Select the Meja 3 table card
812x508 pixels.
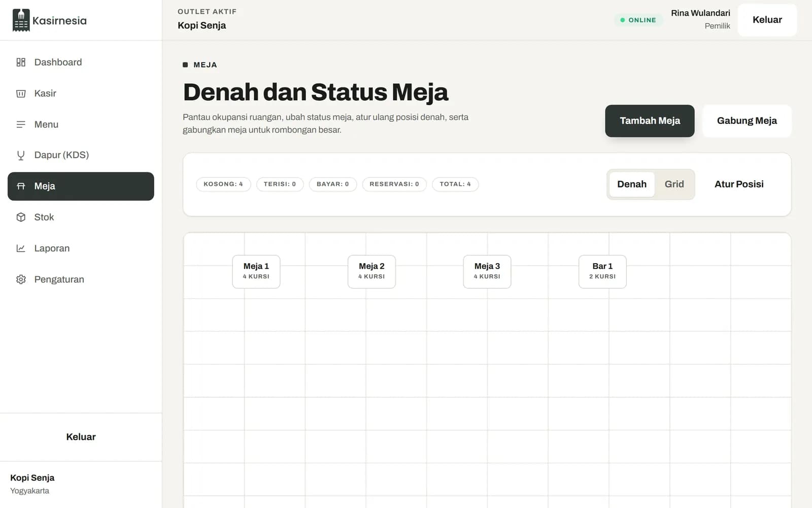click(487, 272)
